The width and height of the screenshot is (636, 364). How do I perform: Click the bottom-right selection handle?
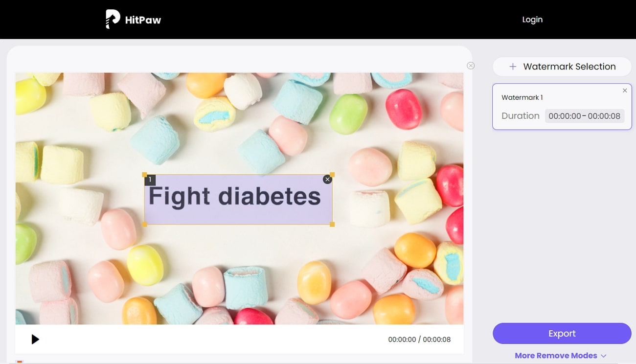332,224
